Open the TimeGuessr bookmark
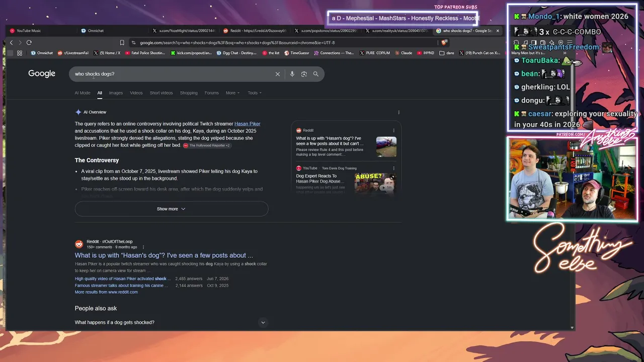Viewport: 644px width, 362px height. point(297,53)
